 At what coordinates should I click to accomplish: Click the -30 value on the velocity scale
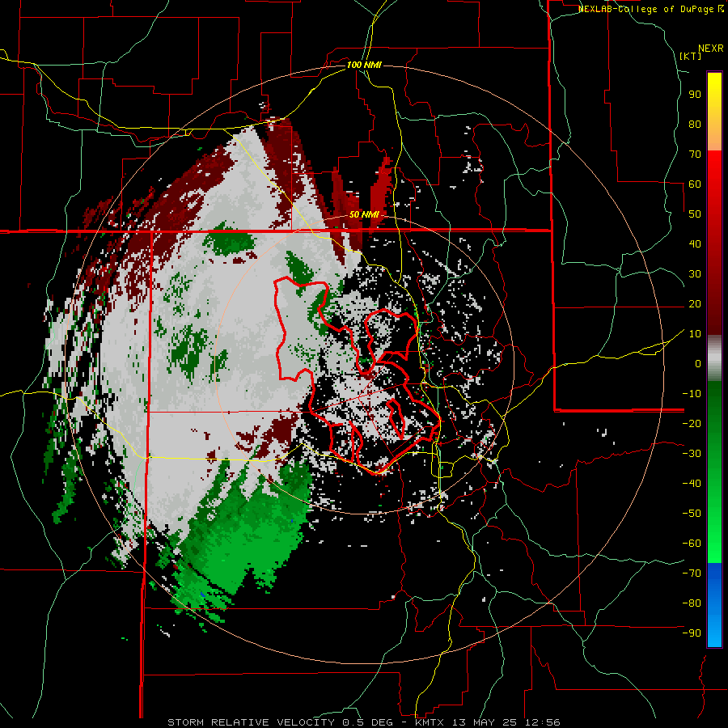coord(692,454)
